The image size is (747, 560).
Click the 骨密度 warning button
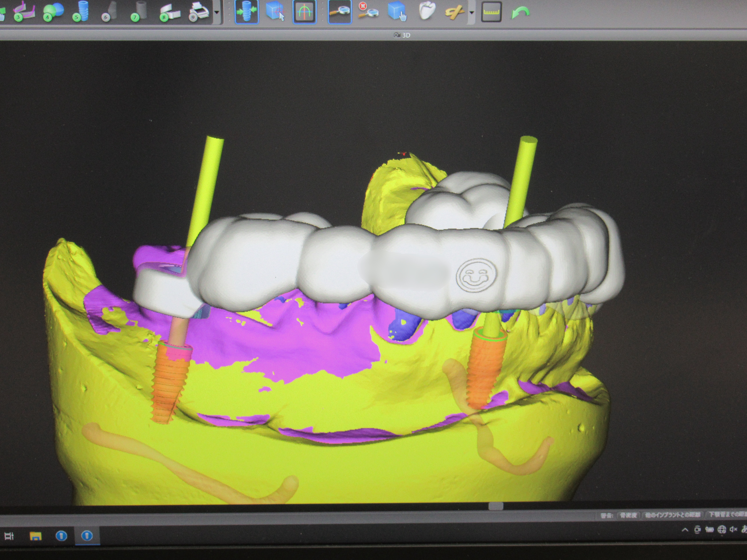pyautogui.click(x=628, y=515)
